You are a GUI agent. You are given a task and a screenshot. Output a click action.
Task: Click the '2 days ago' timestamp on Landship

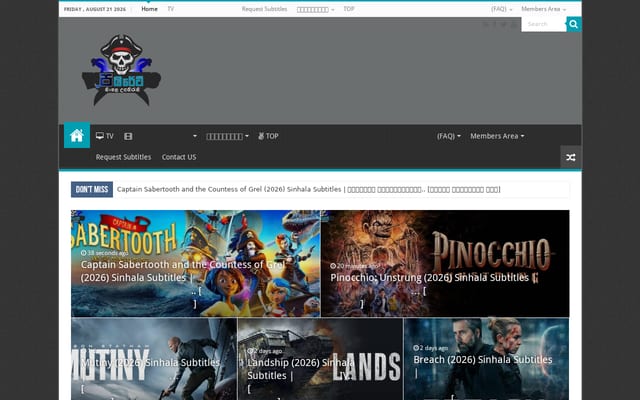coord(264,351)
